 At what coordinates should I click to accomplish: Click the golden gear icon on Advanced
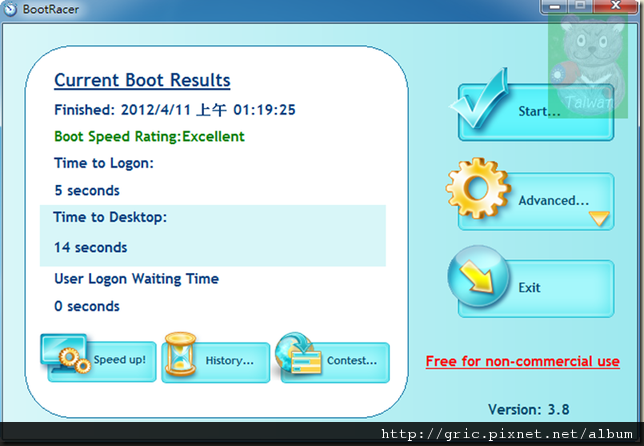tap(478, 188)
